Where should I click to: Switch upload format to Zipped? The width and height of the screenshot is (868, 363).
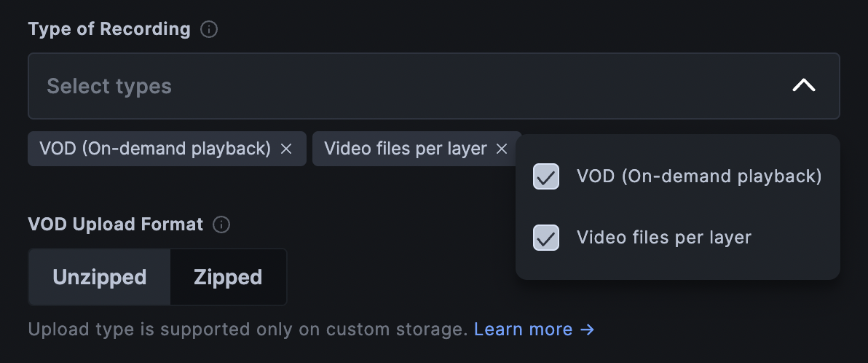click(x=228, y=277)
